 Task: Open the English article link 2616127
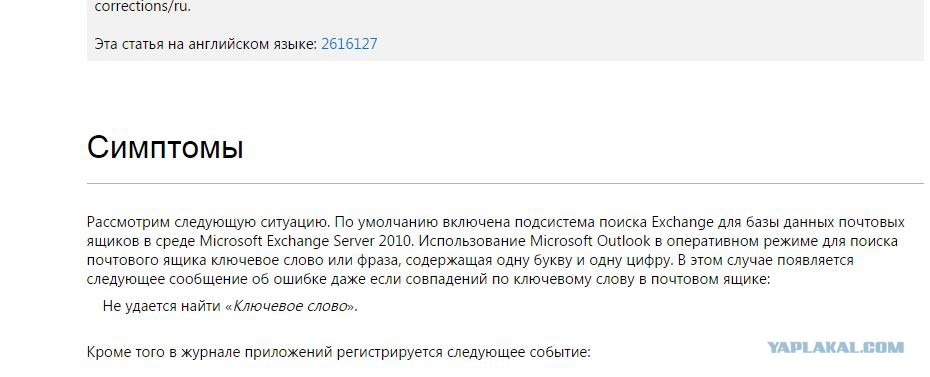point(349,44)
